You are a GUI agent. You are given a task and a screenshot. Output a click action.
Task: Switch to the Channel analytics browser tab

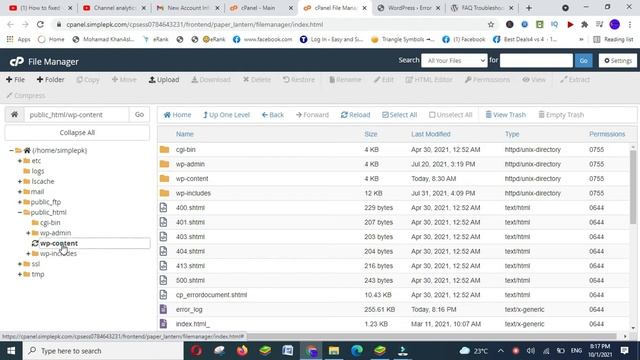(x=114, y=8)
